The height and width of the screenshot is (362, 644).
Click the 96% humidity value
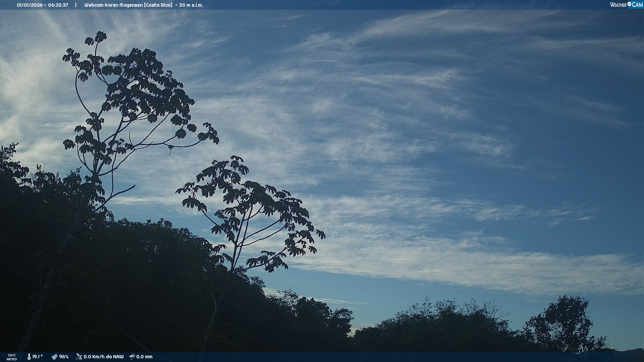pyautogui.click(x=64, y=357)
